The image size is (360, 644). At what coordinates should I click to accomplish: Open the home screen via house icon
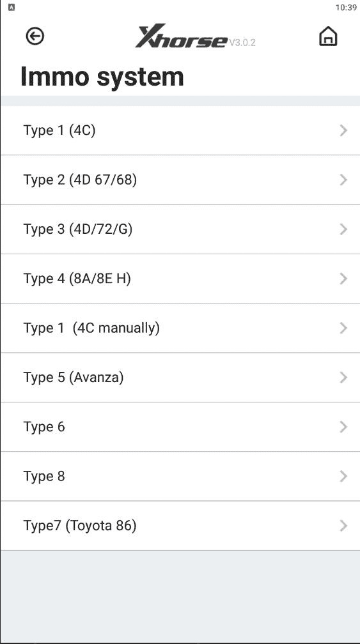(x=328, y=36)
